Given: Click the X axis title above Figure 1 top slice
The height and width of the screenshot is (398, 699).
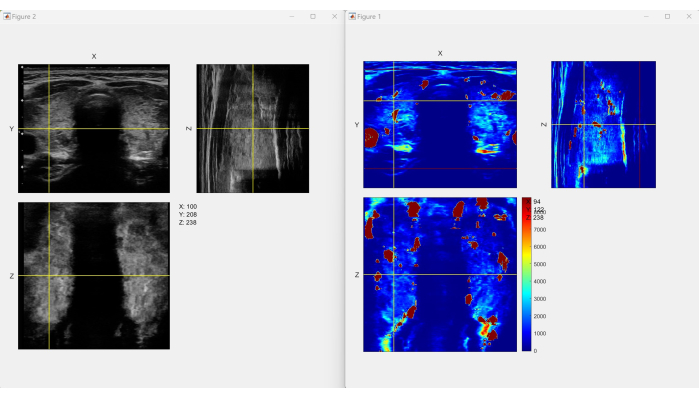Looking at the screenshot, I should 440,53.
